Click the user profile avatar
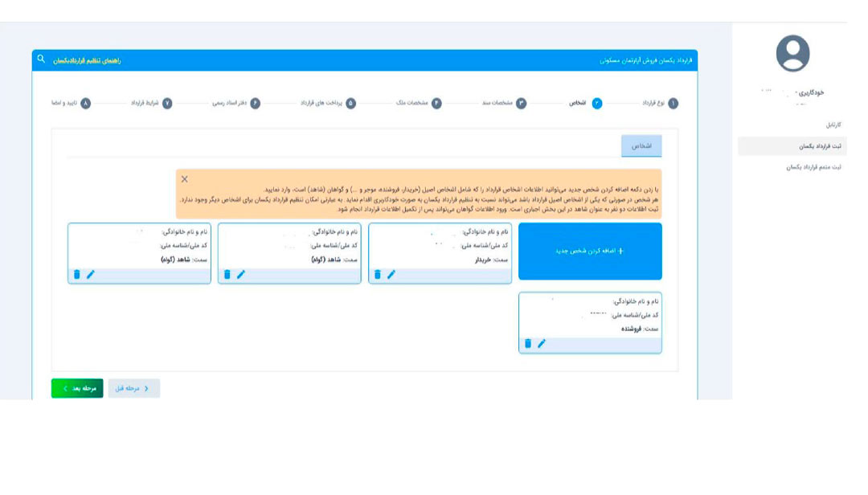This screenshot has height=495, width=868. coord(792,54)
